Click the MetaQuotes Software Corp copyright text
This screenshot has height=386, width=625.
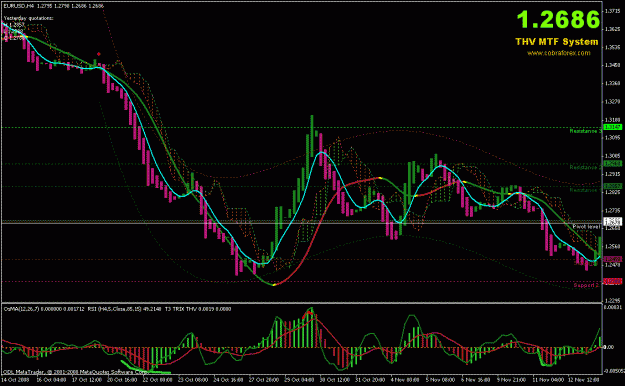click(75, 372)
